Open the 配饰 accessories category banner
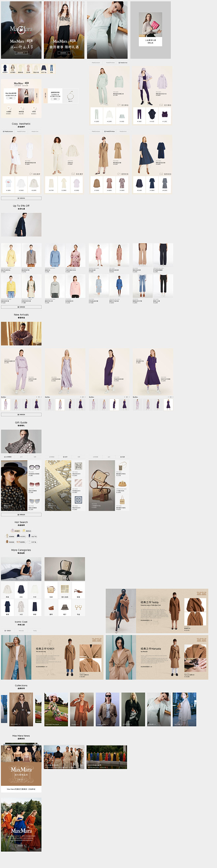This screenshot has width=217, height=868. coord(65,569)
